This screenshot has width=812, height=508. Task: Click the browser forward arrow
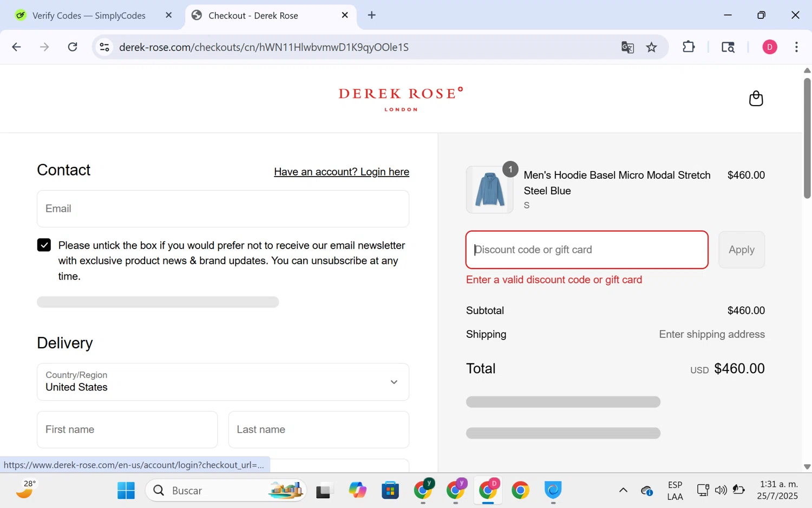44,47
